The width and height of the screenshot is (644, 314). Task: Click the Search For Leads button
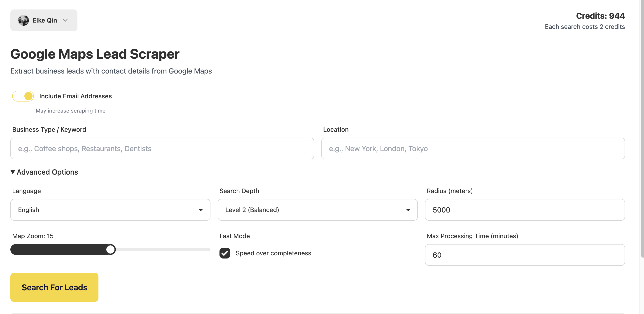click(54, 287)
